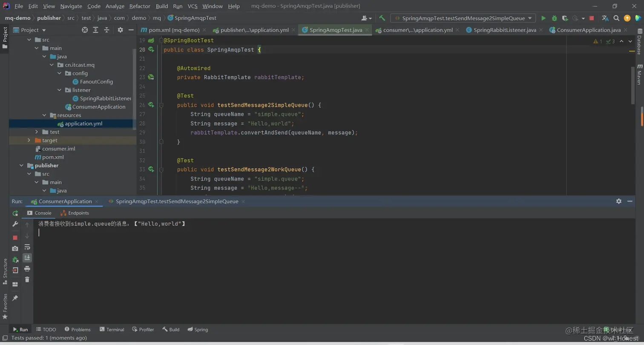
Task: Click the green Run button in toolbar
Action: (x=543, y=18)
